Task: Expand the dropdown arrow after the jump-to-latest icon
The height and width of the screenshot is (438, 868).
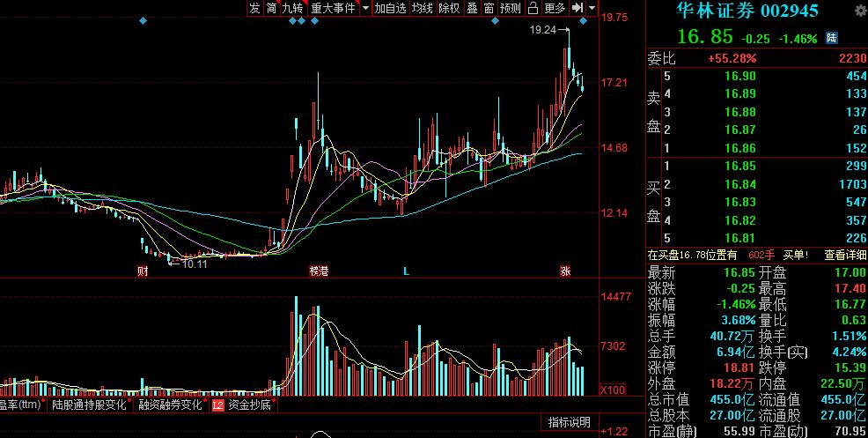Action: coord(592,8)
